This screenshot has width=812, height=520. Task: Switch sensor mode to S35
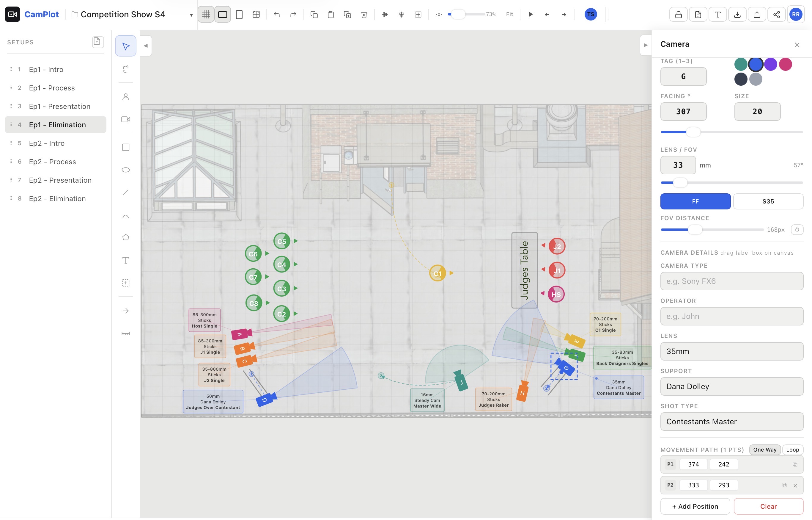click(x=768, y=201)
